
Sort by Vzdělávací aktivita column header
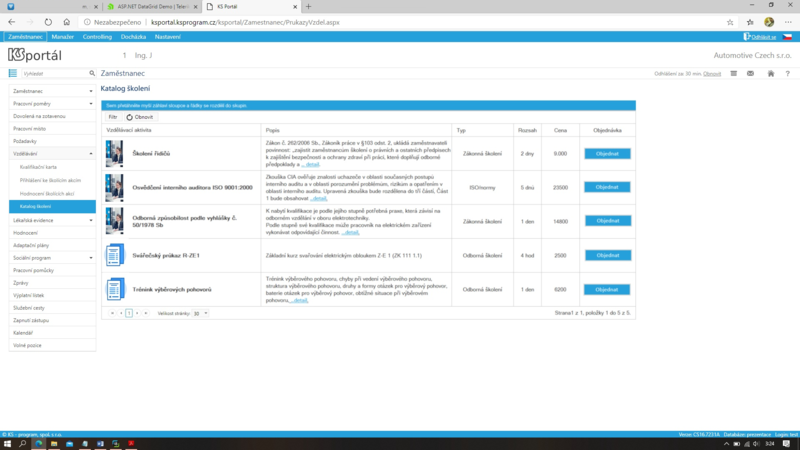(129, 130)
